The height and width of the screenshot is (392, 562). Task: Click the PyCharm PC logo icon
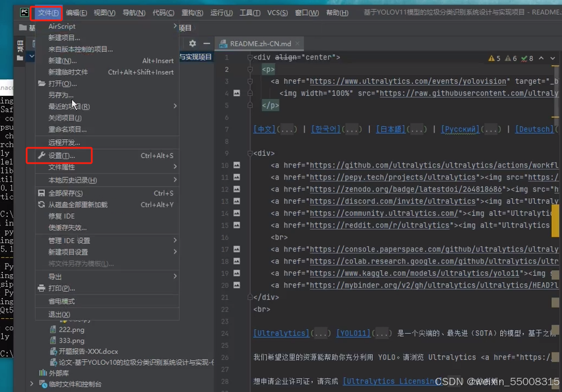coord(24,12)
